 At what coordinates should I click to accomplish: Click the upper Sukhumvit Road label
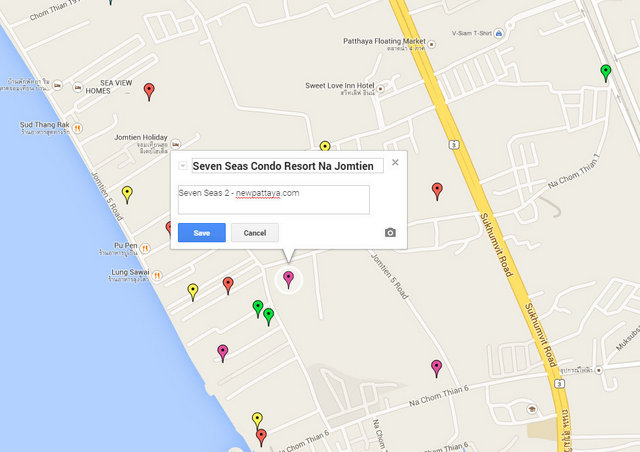tap(496, 245)
